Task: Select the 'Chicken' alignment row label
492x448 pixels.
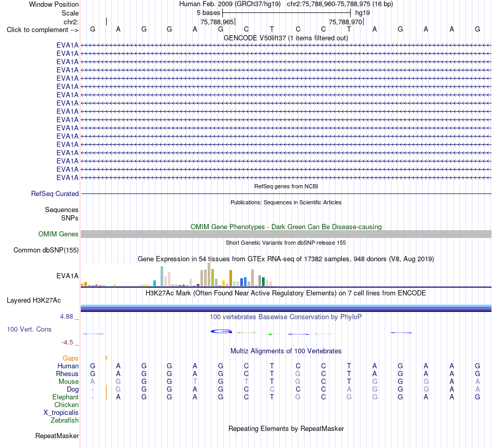Action: (x=66, y=405)
